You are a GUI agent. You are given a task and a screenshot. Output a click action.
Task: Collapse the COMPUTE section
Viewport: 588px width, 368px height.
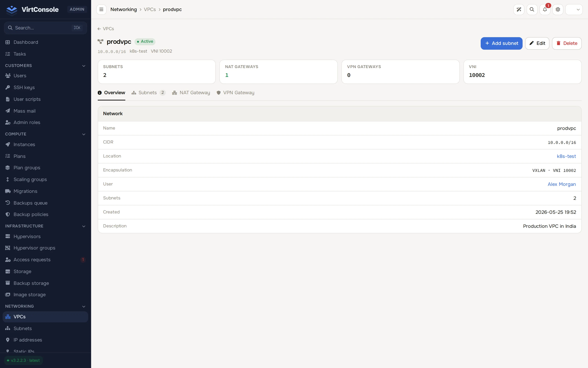(45, 134)
